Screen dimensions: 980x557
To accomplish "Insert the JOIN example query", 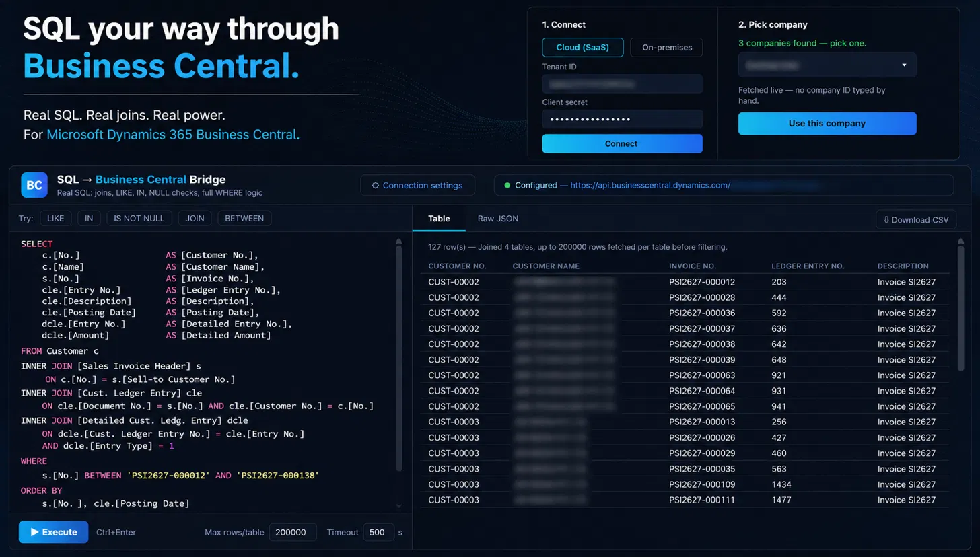I will [x=195, y=219].
